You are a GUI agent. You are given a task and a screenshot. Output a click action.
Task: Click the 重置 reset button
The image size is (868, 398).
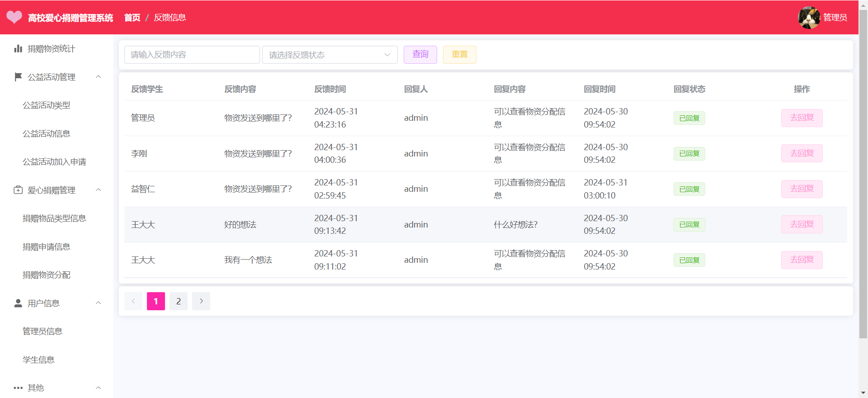460,55
